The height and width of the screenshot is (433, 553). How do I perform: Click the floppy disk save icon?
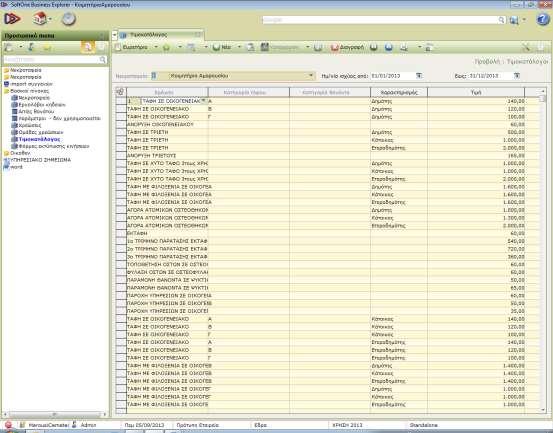pos(265,47)
